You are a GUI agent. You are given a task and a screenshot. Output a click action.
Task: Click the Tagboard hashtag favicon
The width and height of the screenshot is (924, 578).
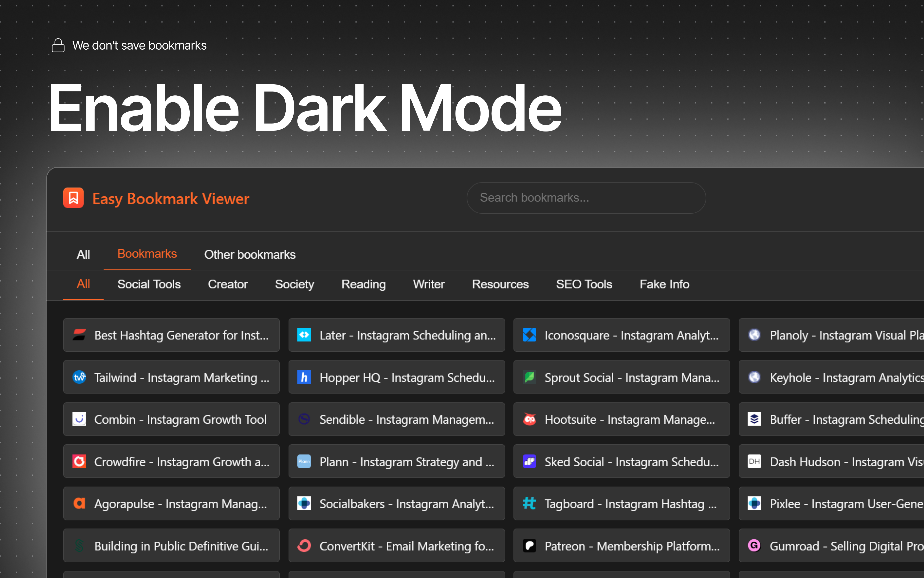529,503
